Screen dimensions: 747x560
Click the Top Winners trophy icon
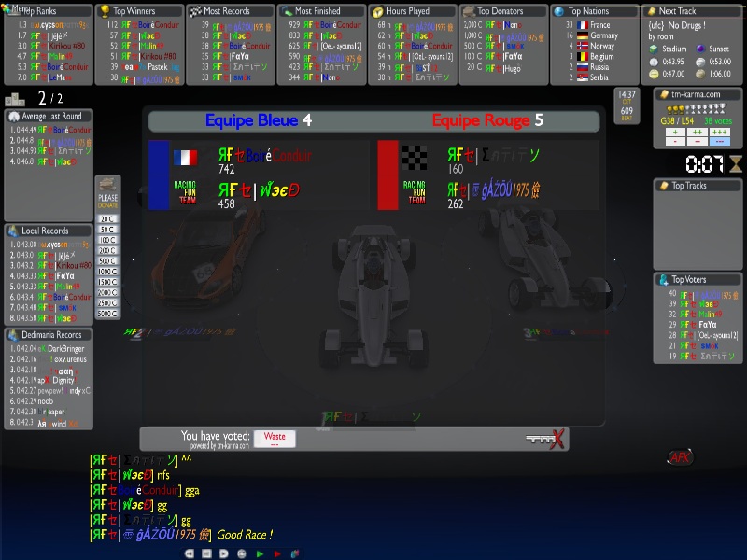click(x=105, y=11)
